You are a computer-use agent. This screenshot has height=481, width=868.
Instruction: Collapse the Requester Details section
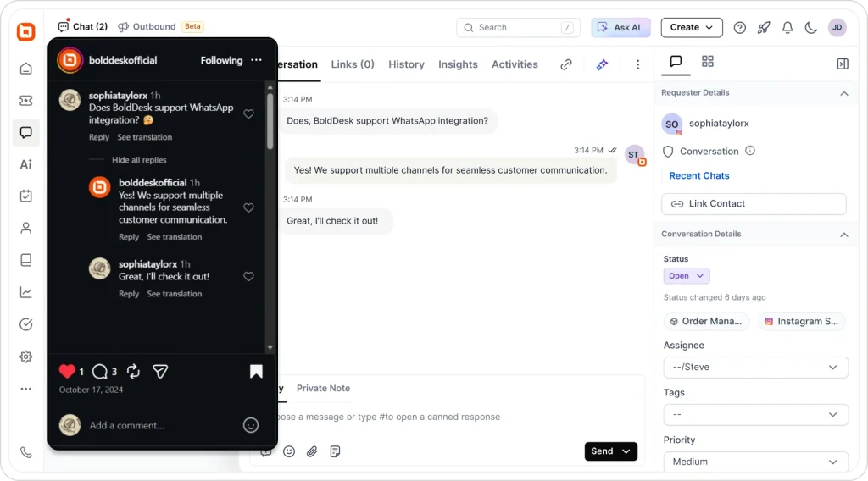point(843,93)
